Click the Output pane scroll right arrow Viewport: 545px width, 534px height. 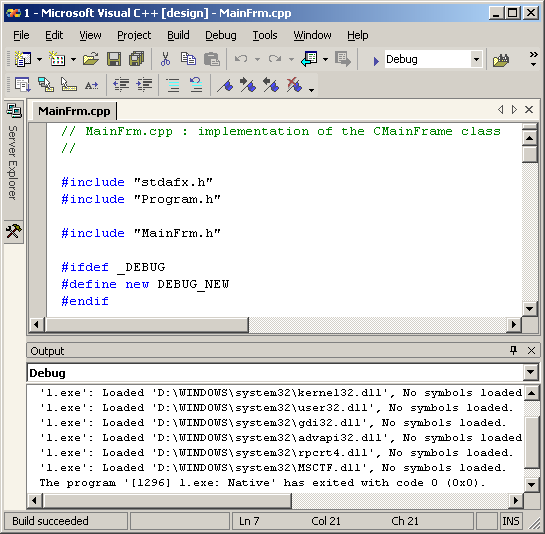(516, 500)
